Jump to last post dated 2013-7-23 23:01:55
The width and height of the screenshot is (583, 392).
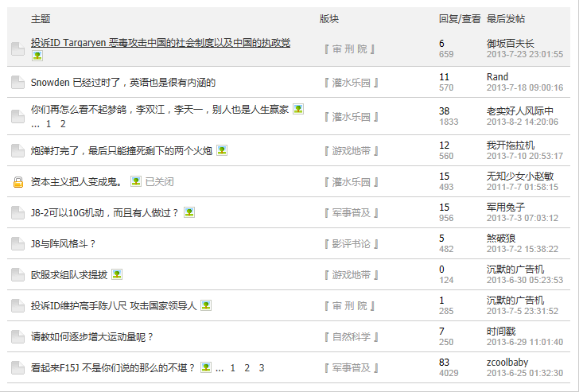tap(524, 55)
